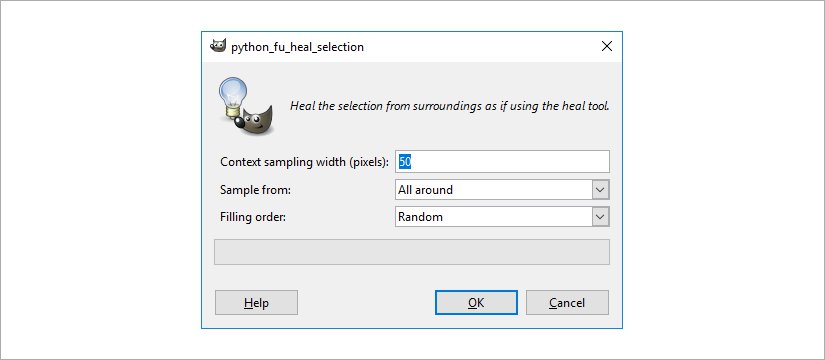The height and width of the screenshot is (360, 825).
Task: Open the Sample from dropdown arrow
Action: pyautogui.click(x=600, y=190)
